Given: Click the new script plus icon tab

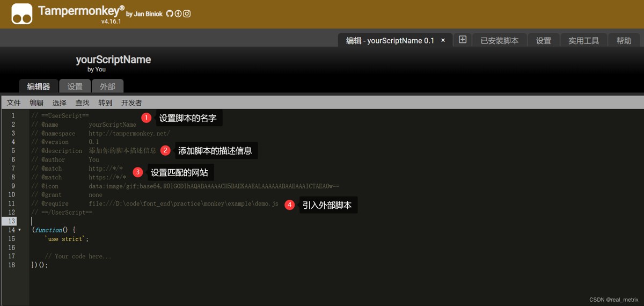Looking at the screenshot, I should tap(462, 40).
